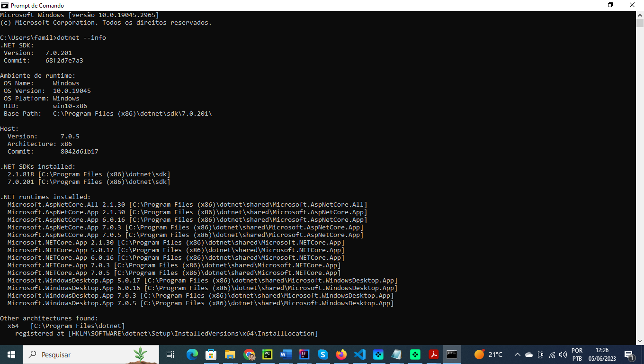The image size is (644, 364).
Task: Click the 'OS Version: 10.0.19045' line
Action: point(47,91)
